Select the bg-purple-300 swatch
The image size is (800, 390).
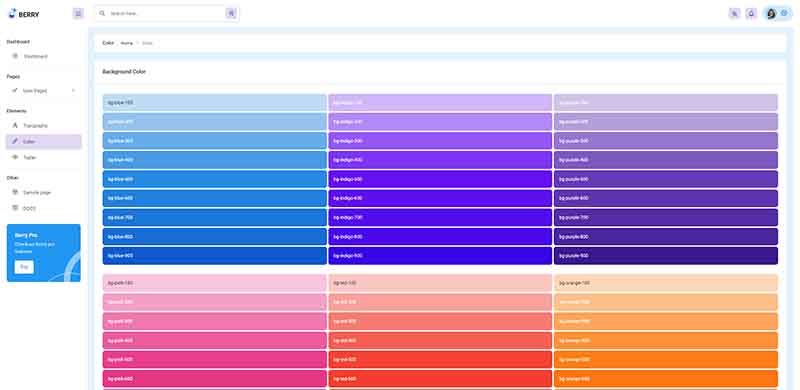tap(666, 141)
